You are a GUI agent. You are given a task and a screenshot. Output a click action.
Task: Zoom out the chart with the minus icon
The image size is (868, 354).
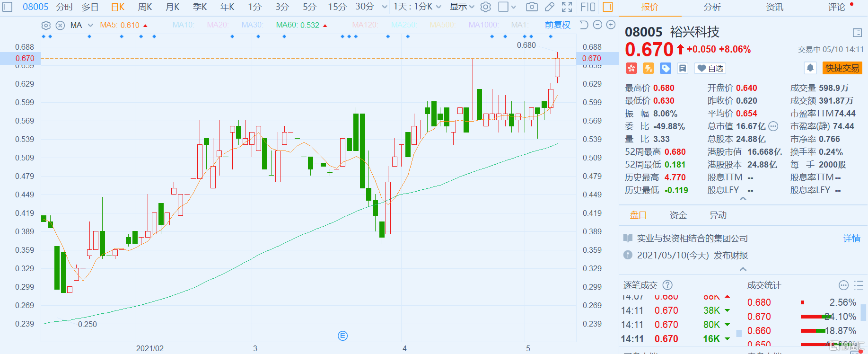coord(597,25)
